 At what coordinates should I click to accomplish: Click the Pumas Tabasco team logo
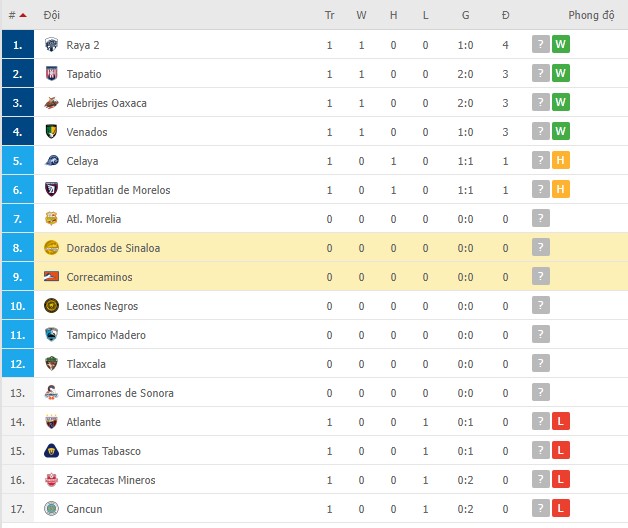click(x=52, y=451)
